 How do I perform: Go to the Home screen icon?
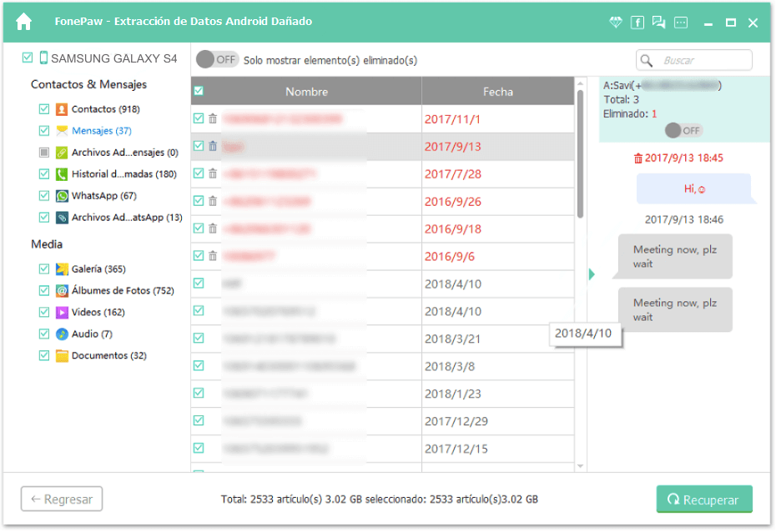pyautogui.click(x=23, y=22)
